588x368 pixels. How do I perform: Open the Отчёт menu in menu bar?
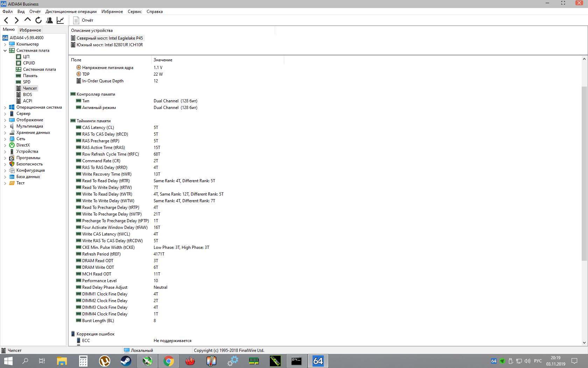pos(35,12)
